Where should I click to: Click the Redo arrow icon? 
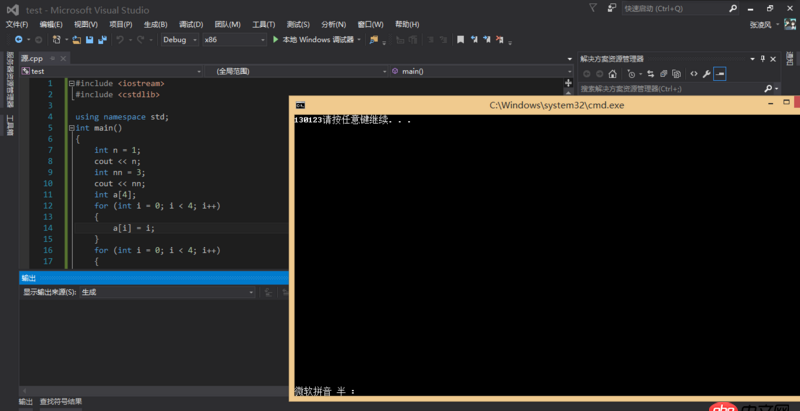140,40
